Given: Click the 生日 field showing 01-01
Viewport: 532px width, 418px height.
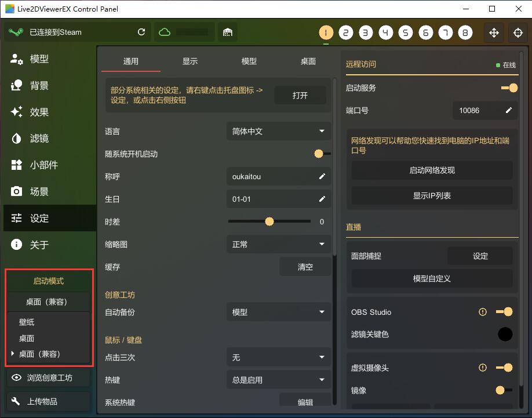Looking at the screenshot, I should (279, 199).
